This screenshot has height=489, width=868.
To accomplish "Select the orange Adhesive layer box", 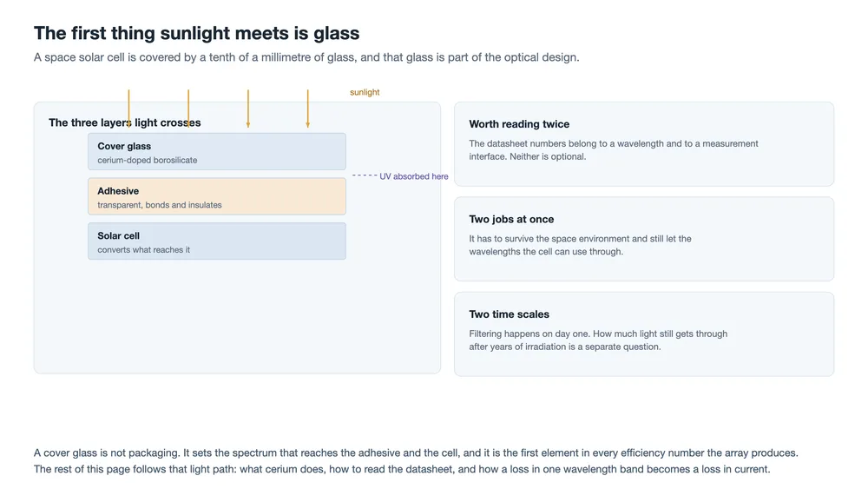I will click(217, 196).
